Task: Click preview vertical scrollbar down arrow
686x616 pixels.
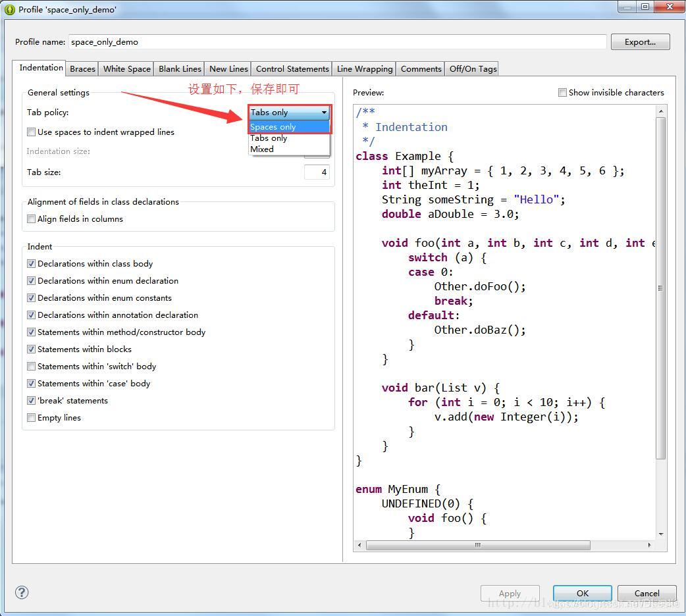Action: pos(661,534)
